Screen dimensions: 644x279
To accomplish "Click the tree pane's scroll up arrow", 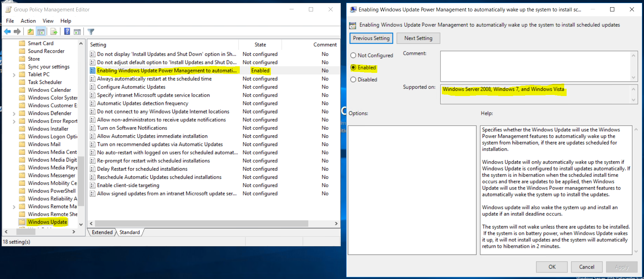I will point(81,44).
